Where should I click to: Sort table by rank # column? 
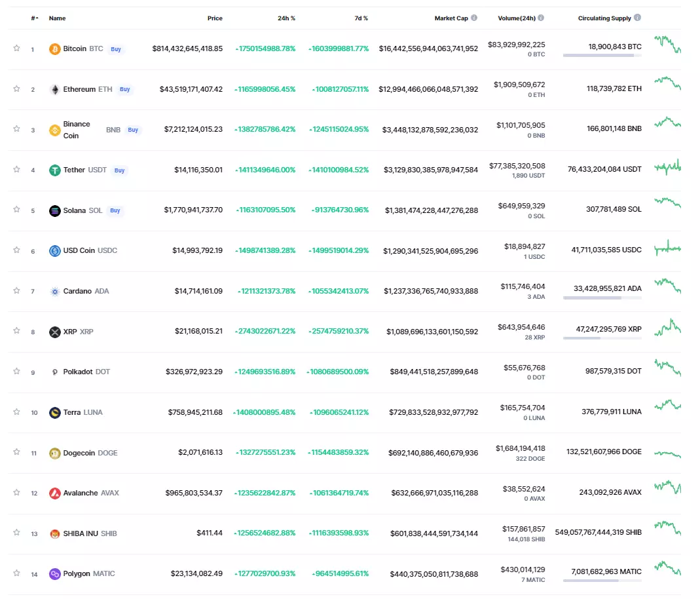tap(34, 18)
